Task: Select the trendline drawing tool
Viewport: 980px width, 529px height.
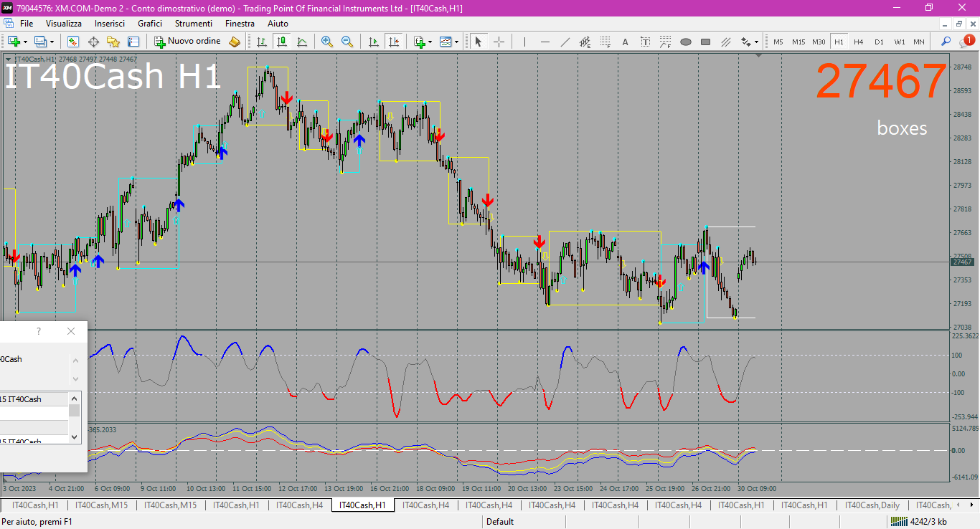Action: pyautogui.click(x=565, y=42)
